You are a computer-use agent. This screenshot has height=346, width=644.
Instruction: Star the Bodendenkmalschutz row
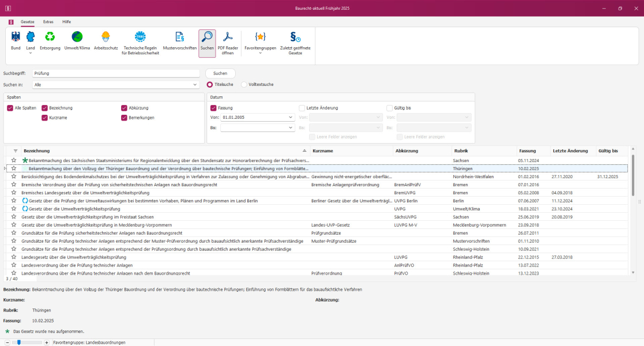coord(14,176)
